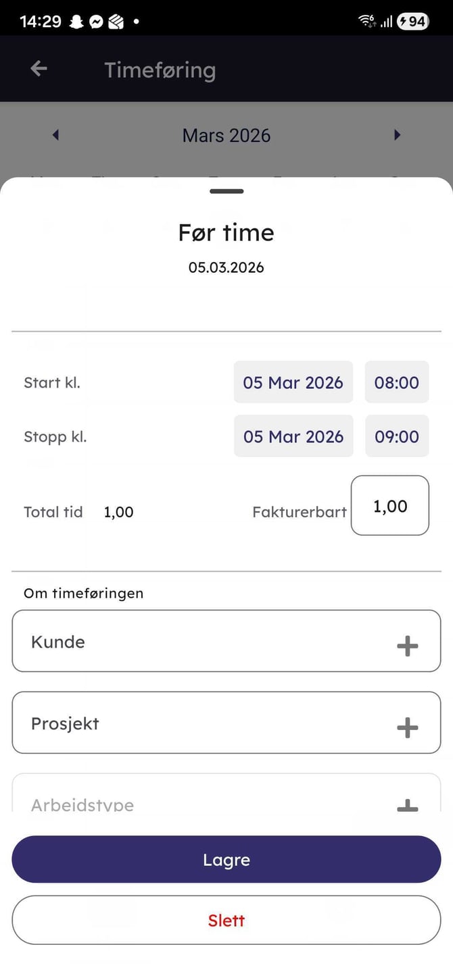
Task: Open the stop time picker 09:00
Action: [x=397, y=436]
